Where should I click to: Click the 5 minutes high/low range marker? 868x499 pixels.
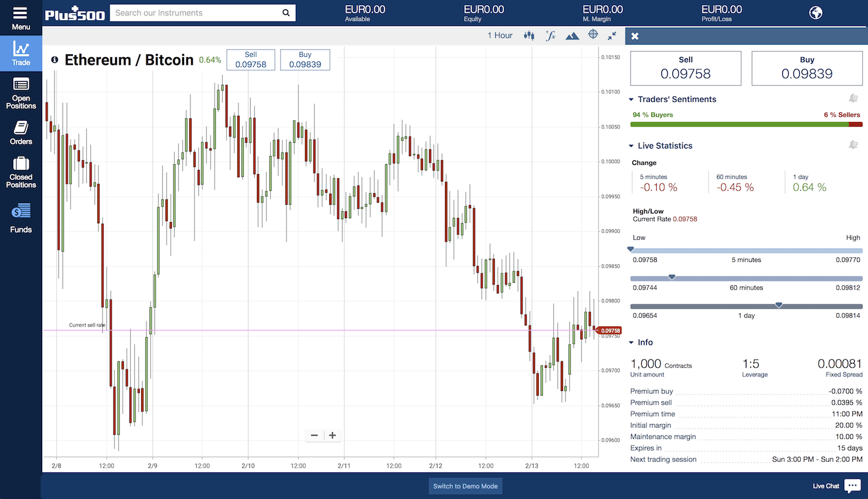tap(631, 249)
